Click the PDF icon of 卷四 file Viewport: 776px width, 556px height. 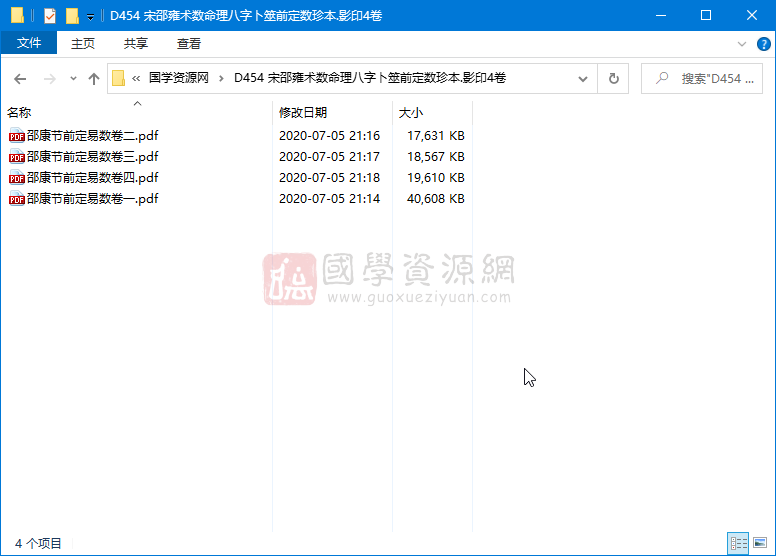coord(17,177)
